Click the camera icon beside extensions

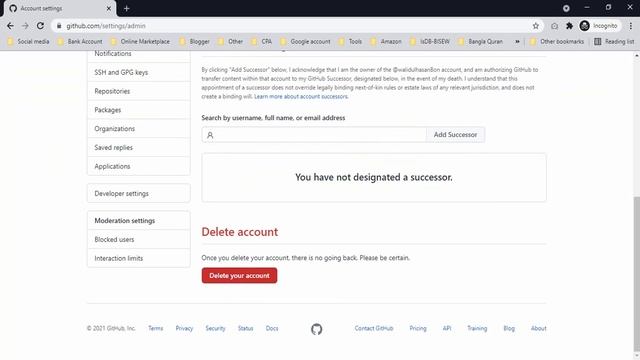pos(554,26)
